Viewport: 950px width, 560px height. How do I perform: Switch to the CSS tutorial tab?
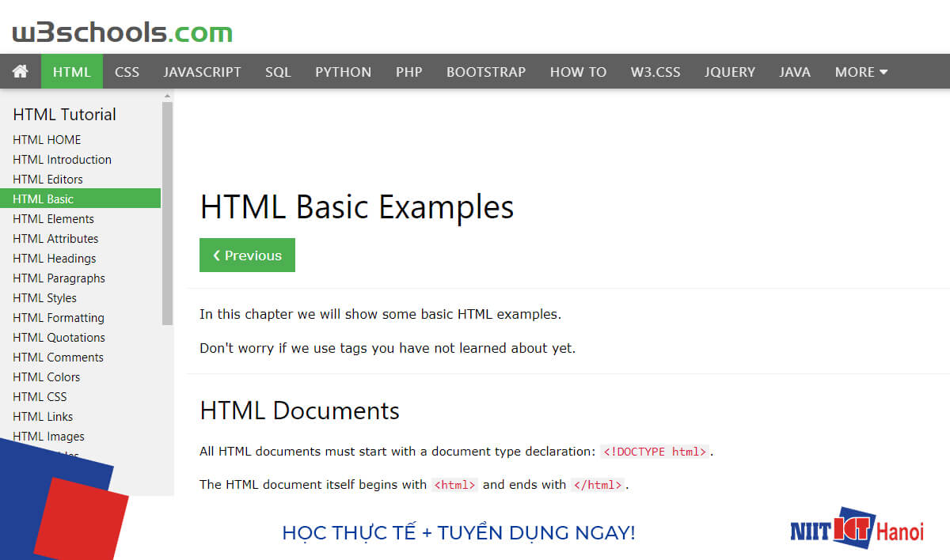click(127, 71)
